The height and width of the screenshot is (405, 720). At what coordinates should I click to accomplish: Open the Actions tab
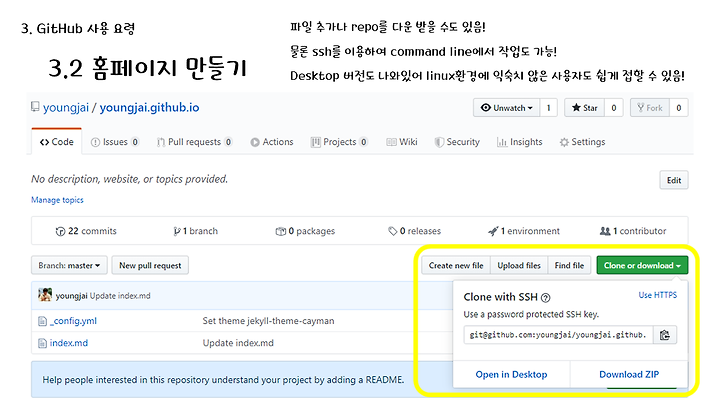tap(272, 142)
